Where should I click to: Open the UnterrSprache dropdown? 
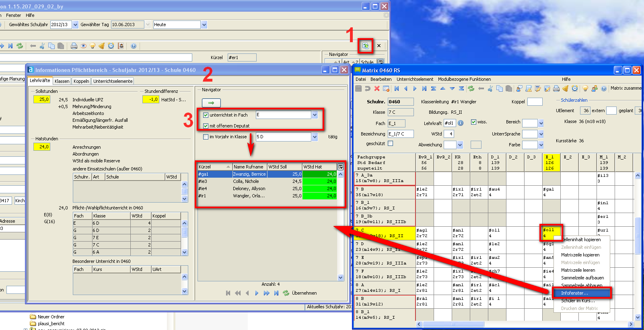(x=541, y=134)
